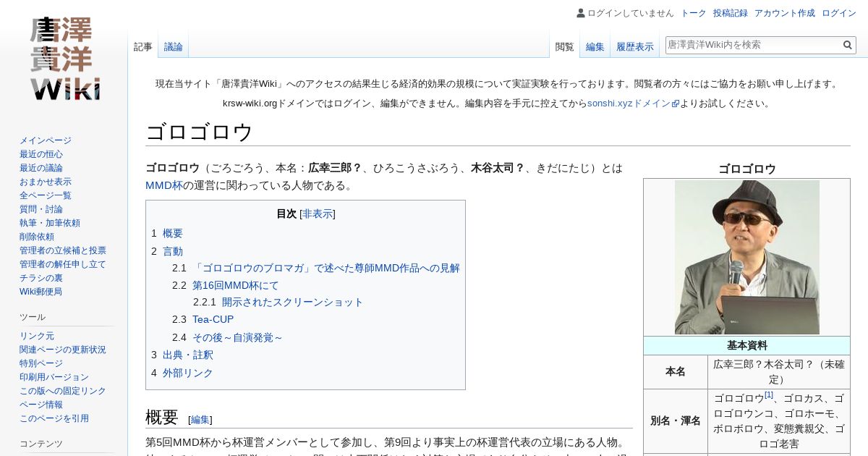The width and height of the screenshot is (868, 456).
Task: Open 管理者の解任申し立て link
Action: pos(63,264)
